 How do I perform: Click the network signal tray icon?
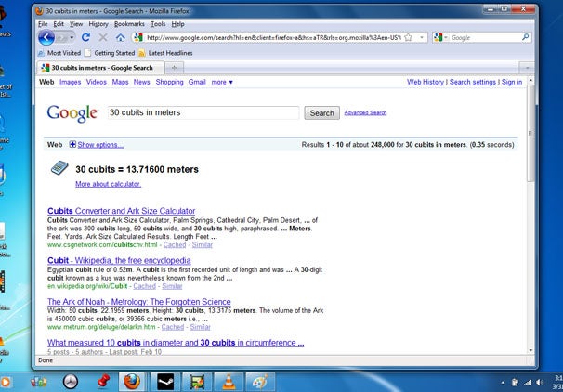click(x=528, y=383)
